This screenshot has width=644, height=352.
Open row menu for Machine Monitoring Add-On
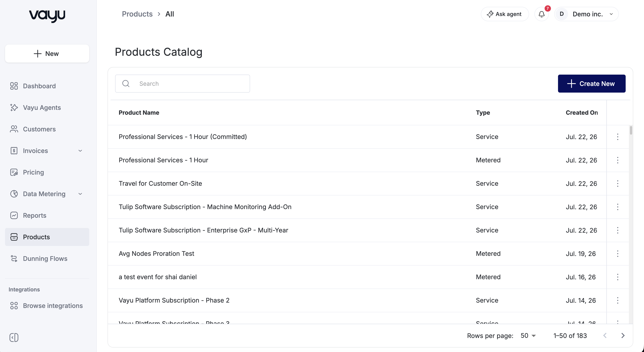618,207
